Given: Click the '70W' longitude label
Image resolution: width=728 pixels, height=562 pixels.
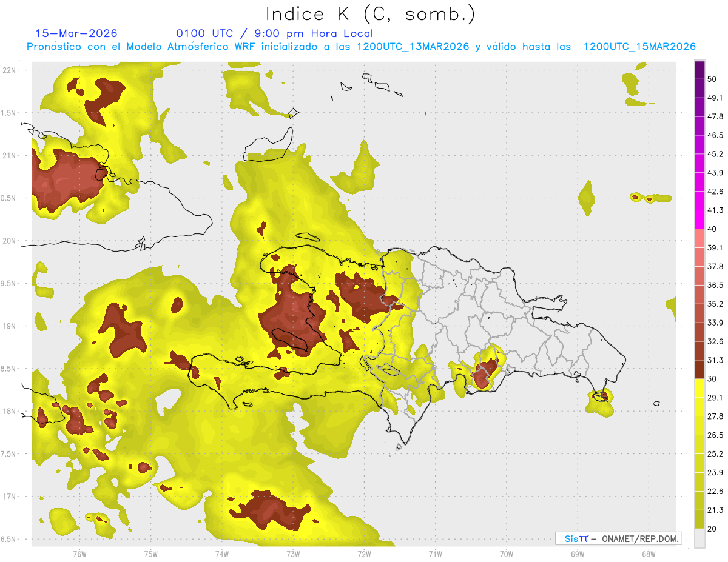Looking at the screenshot, I should 507,554.
